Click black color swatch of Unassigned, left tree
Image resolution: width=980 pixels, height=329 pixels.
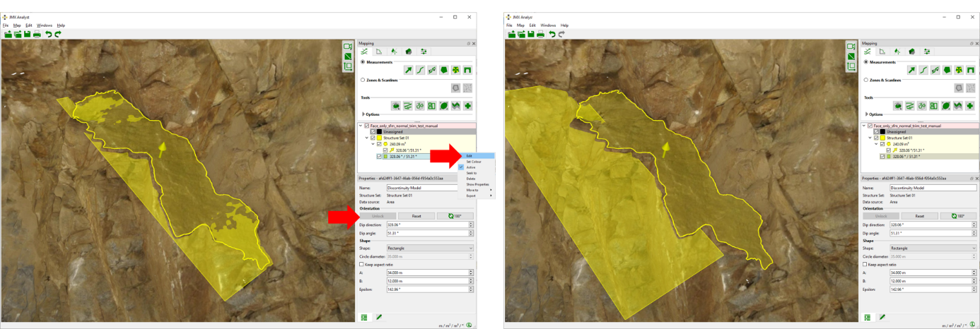(x=379, y=131)
